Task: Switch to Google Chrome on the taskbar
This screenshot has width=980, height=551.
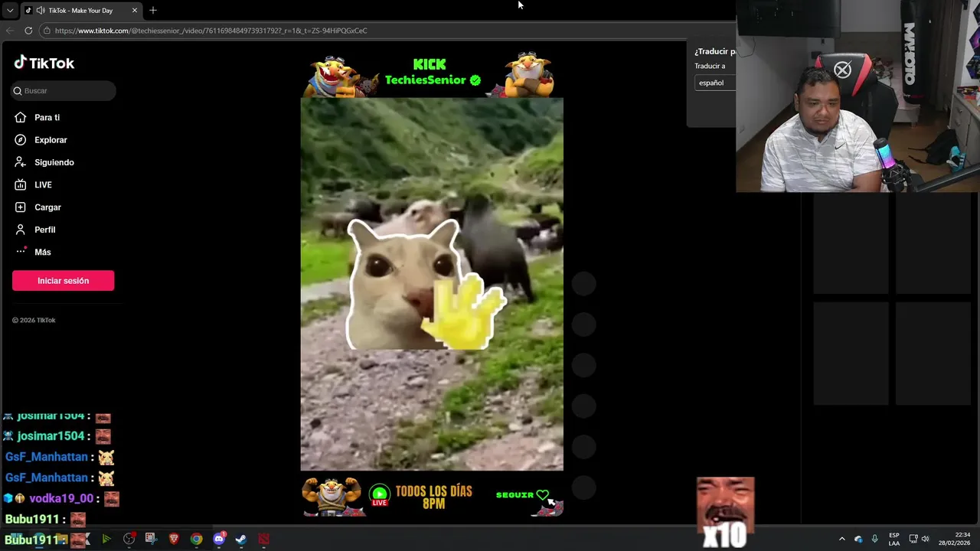Action: [196, 539]
